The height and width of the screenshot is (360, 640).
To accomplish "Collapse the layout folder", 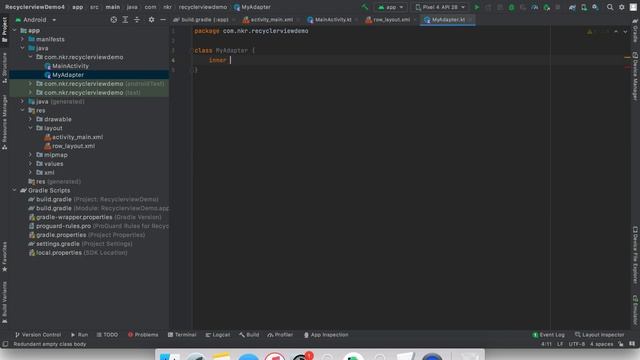I will pos(30,128).
